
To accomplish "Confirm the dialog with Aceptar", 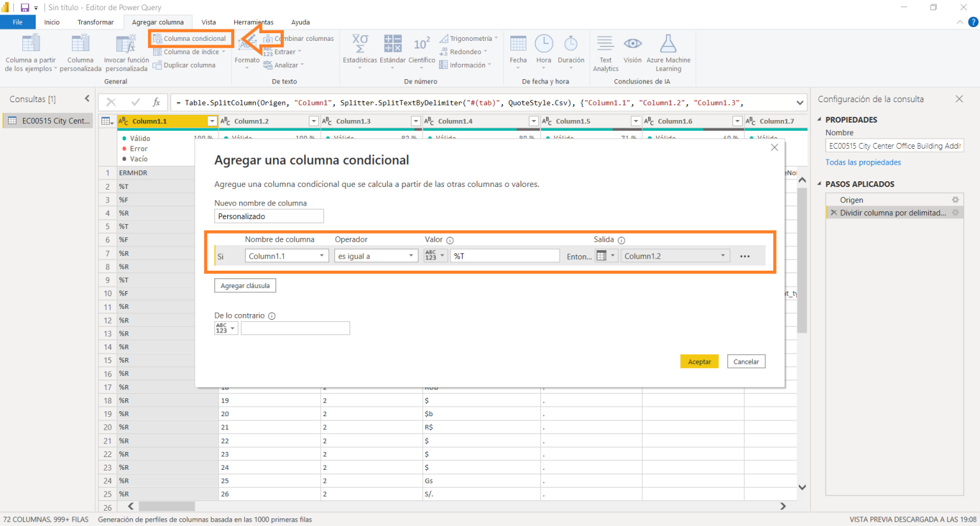I will (x=699, y=361).
